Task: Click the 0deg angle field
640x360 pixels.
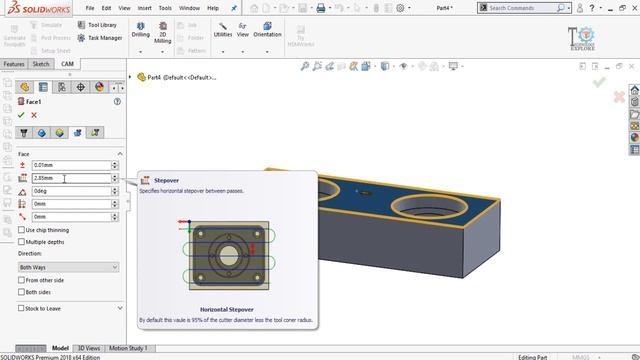Action: [x=71, y=191]
